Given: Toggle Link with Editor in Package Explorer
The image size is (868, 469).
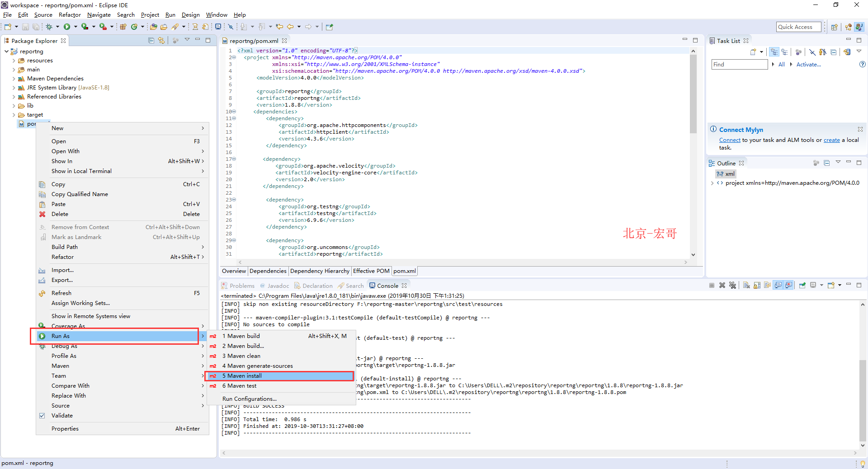Looking at the screenshot, I should [161, 40].
